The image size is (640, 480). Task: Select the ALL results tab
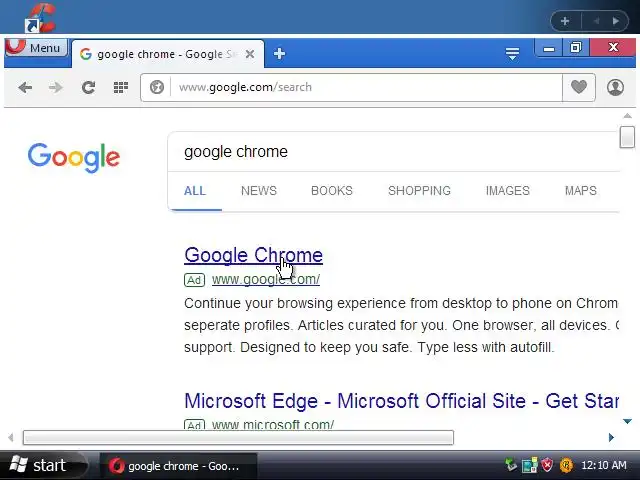tap(195, 191)
